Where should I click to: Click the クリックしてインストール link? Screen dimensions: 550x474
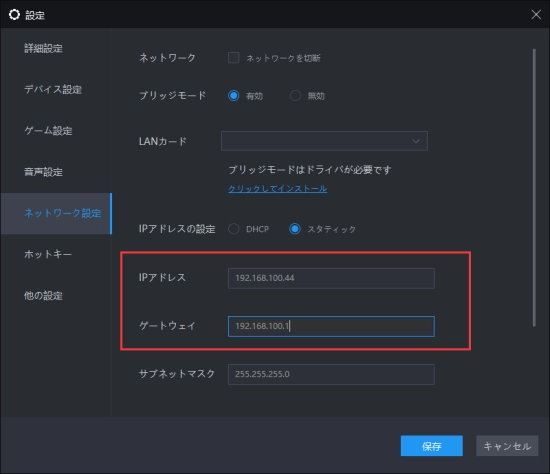(277, 189)
